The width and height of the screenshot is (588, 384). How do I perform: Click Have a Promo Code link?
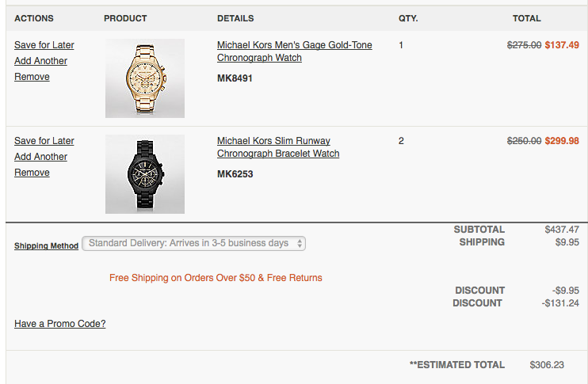pos(60,324)
